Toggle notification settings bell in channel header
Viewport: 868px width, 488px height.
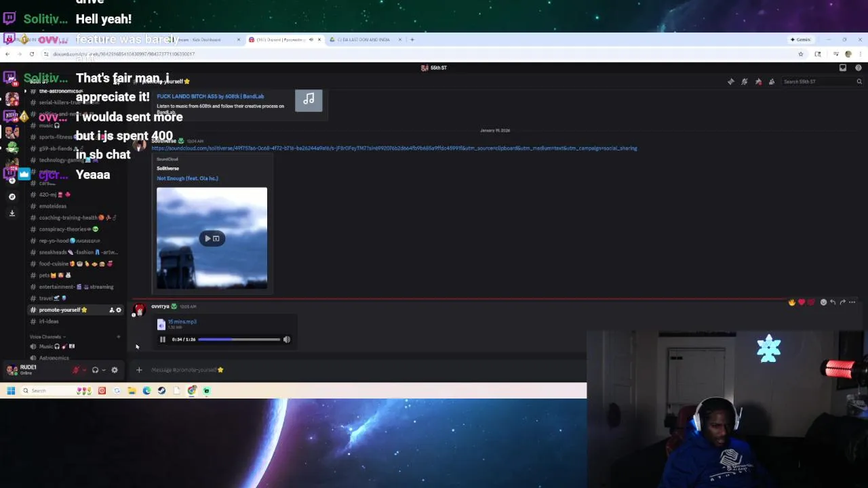tap(745, 81)
